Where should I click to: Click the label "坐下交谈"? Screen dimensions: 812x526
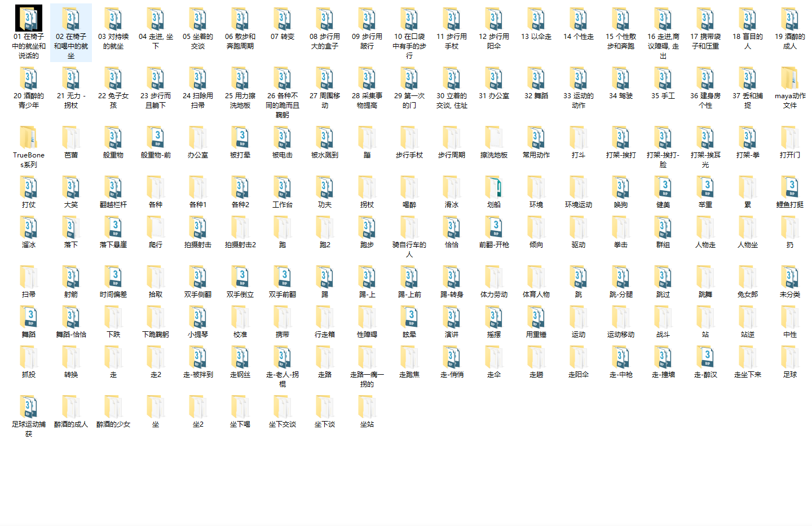283,424
